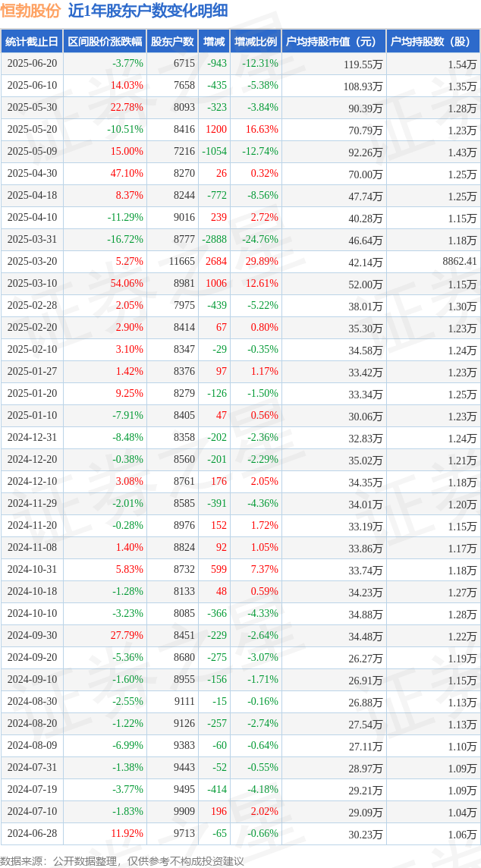Select the 户均持股数（股） column header

coord(433,42)
